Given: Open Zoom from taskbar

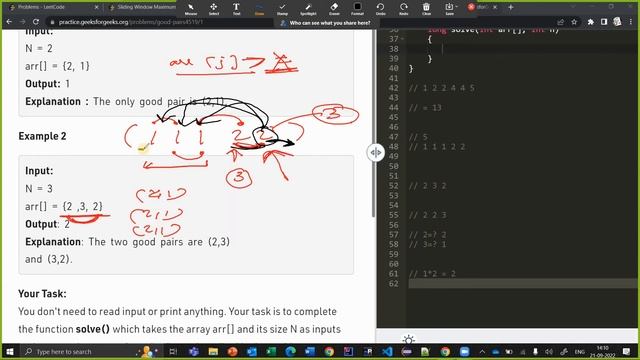Looking at the screenshot, I should pyautogui.click(x=464, y=351).
